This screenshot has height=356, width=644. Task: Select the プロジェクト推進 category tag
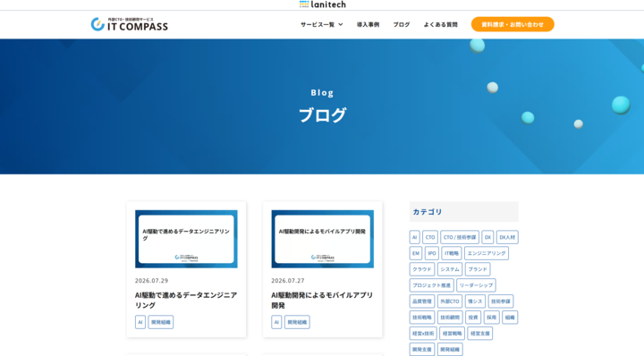point(432,285)
